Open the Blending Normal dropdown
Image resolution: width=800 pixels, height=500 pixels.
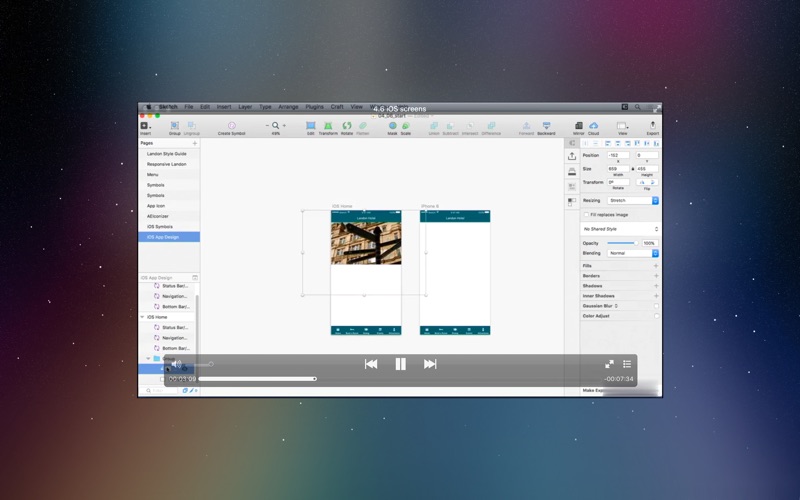633,253
